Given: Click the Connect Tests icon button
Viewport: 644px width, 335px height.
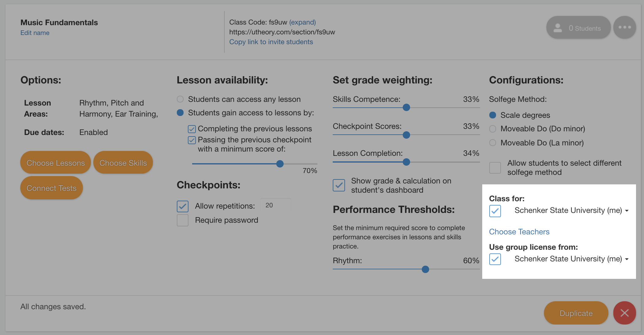Looking at the screenshot, I should click(x=52, y=188).
